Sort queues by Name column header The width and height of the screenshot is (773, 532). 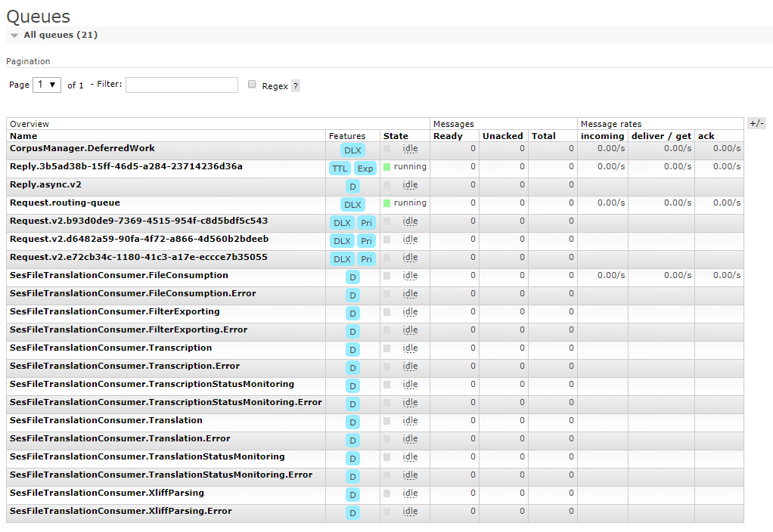coord(23,136)
